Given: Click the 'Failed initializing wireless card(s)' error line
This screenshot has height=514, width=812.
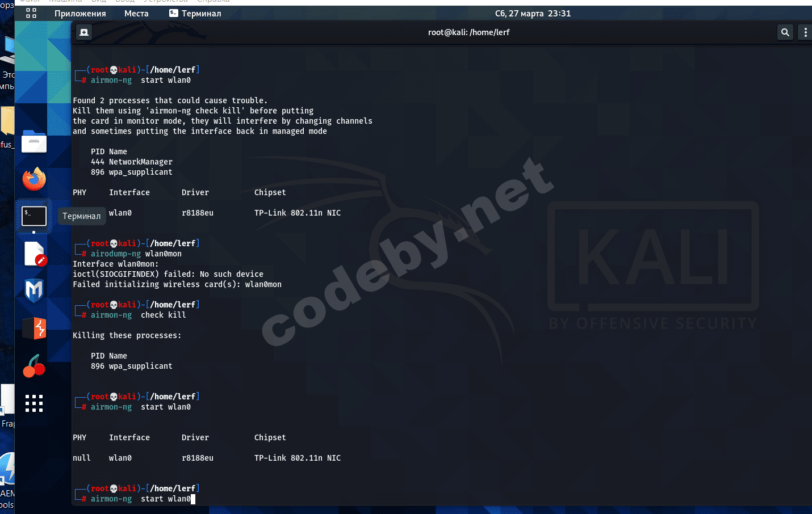Looking at the screenshot, I should pos(177,284).
